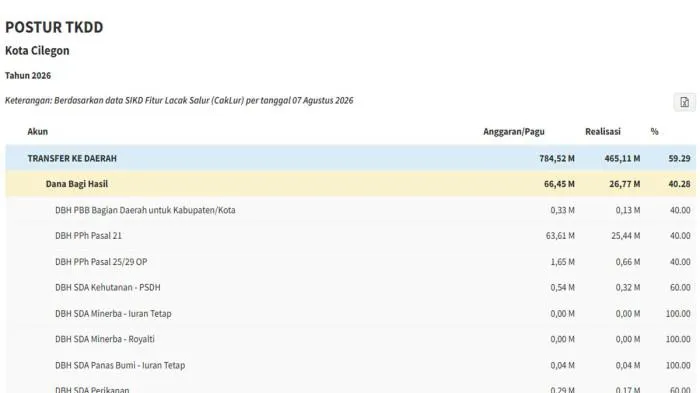Select DBH PBB Bagian Daerah untuk Kabupaten/Kota row

350,210
